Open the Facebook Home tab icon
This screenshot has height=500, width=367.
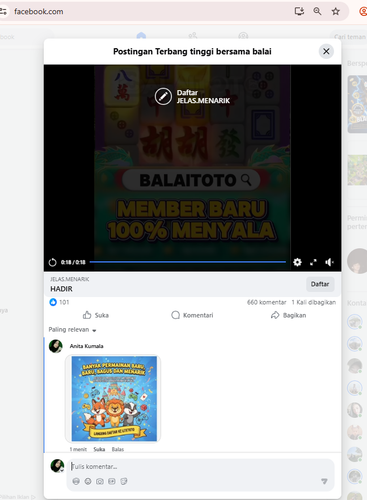141,35
